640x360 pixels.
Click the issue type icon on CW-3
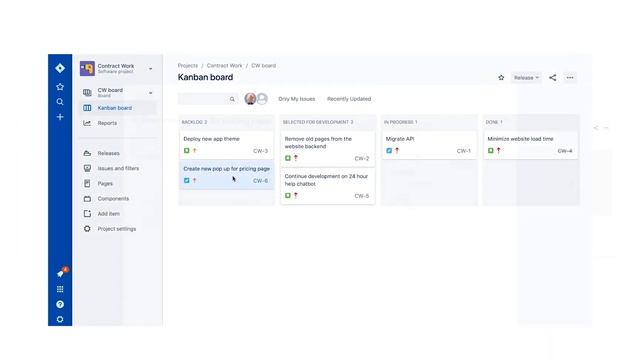[187, 151]
